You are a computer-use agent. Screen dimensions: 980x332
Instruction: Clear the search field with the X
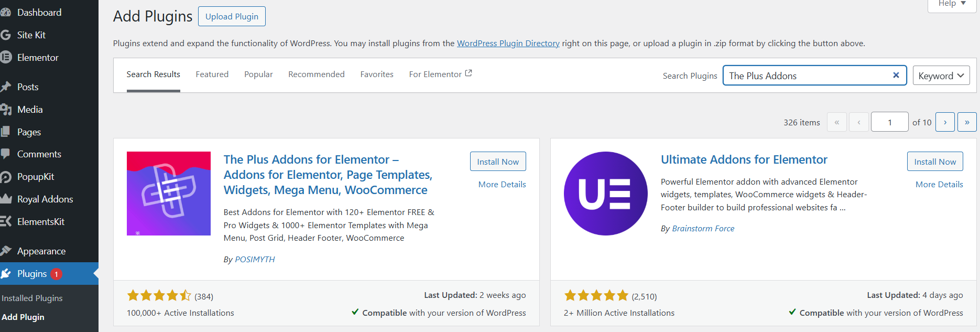pyautogui.click(x=896, y=75)
